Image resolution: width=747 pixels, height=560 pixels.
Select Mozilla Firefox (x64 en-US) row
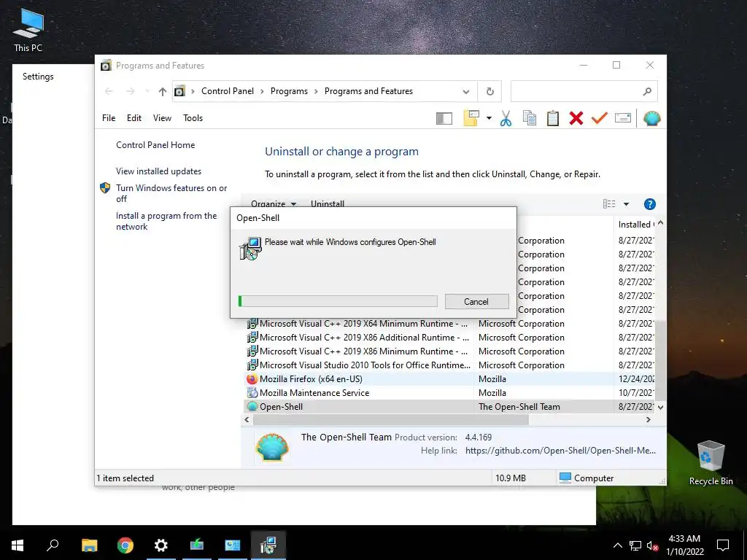(x=449, y=379)
